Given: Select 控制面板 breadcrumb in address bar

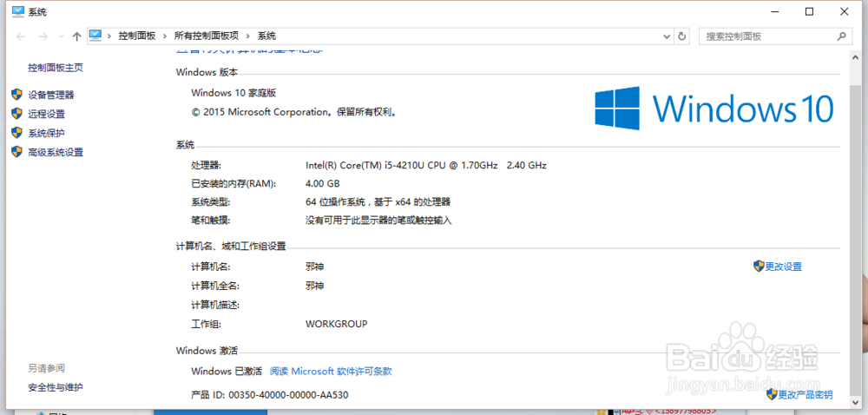Looking at the screenshot, I should [x=137, y=36].
